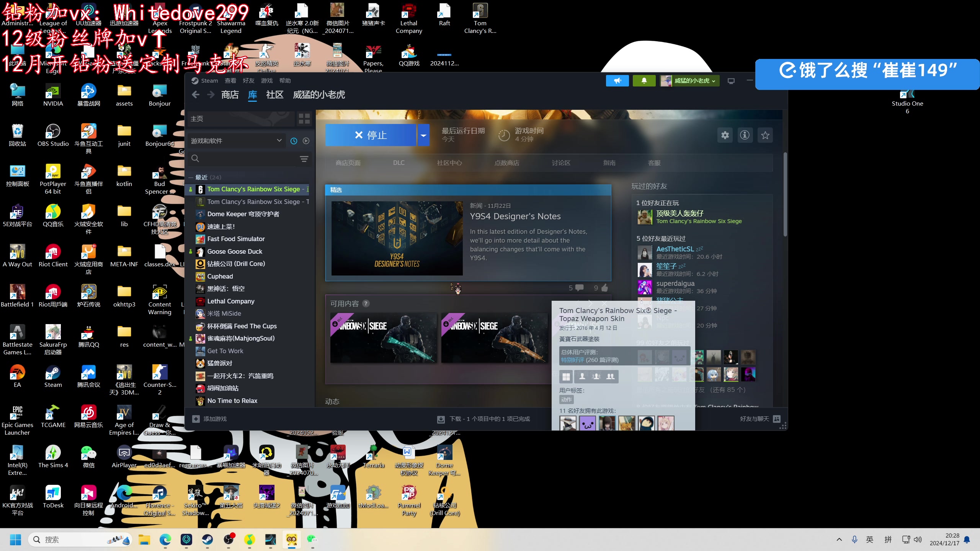The height and width of the screenshot is (551, 980).
Task: Click the recent activity clock filter
Action: [294, 141]
